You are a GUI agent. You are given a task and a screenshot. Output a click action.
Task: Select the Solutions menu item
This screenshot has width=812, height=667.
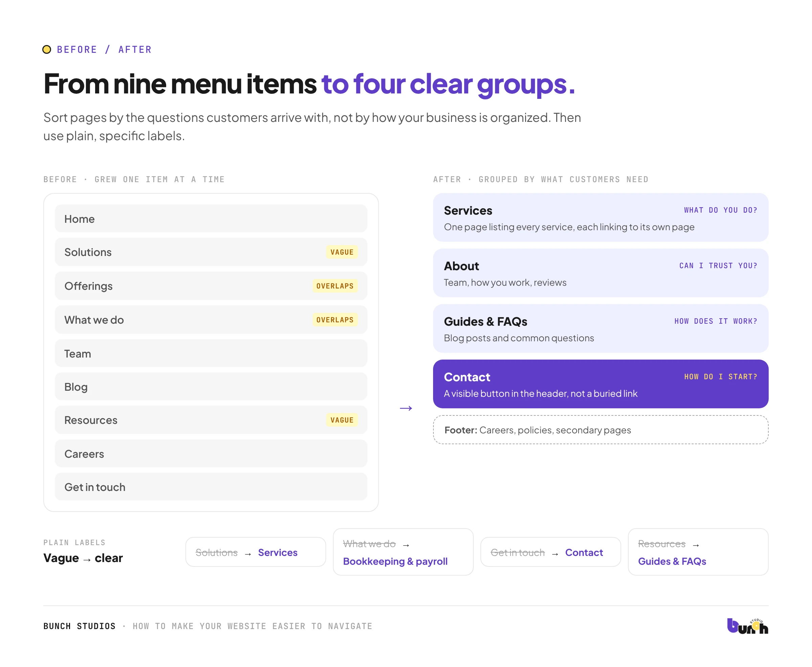[211, 252]
